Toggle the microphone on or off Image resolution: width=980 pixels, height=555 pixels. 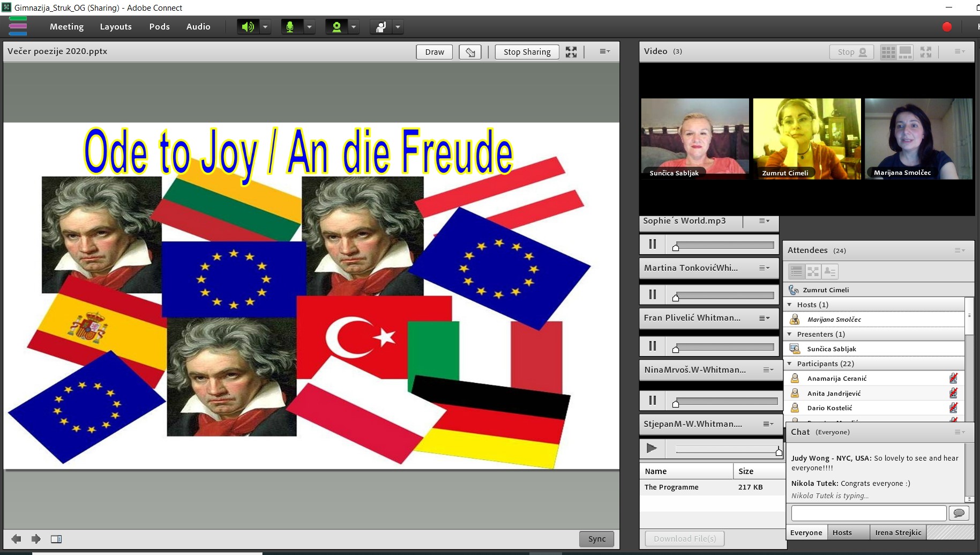(291, 27)
